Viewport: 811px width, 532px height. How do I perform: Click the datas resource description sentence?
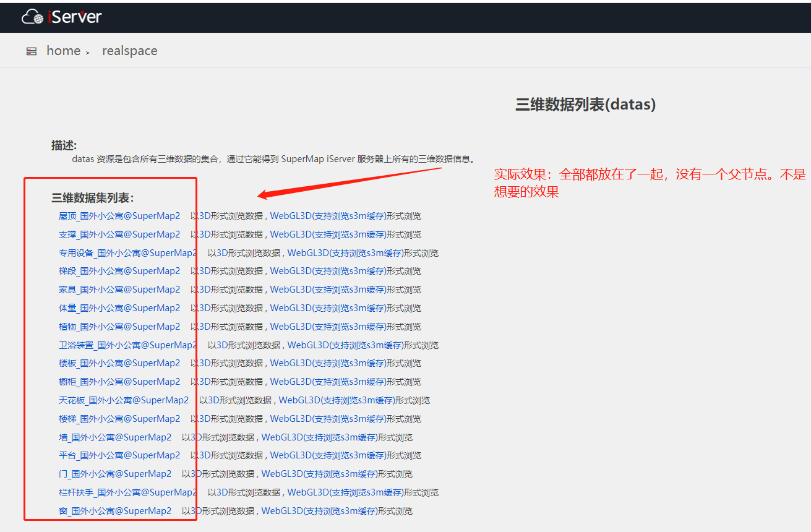click(273, 159)
